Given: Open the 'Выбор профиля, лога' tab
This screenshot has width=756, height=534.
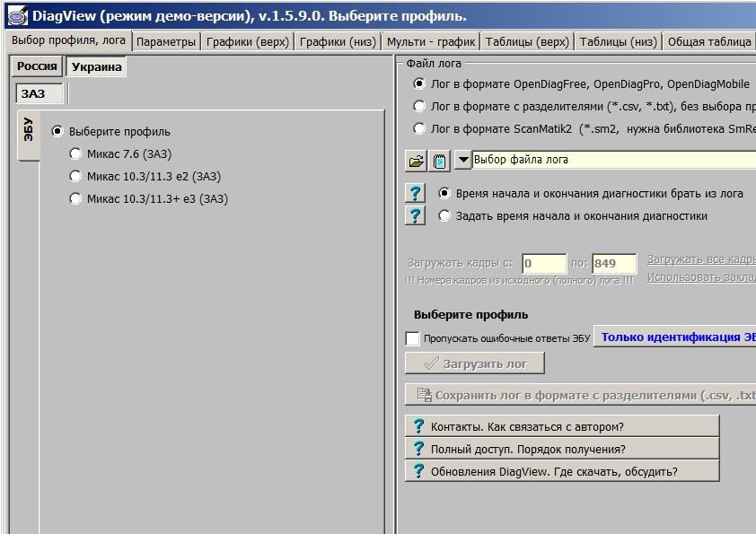Looking at the screenshot, I should click(x=68, y=40).
